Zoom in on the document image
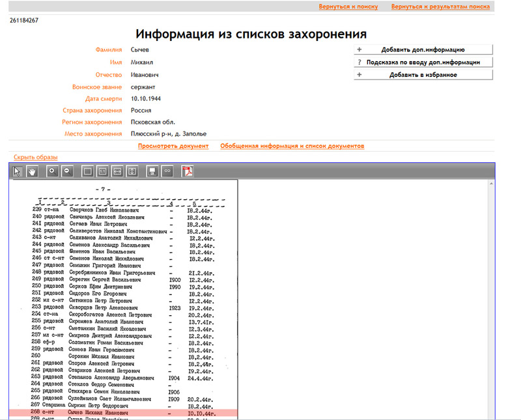Image resolution: width=521 pixels, height=420 pixels. point(52,171)
